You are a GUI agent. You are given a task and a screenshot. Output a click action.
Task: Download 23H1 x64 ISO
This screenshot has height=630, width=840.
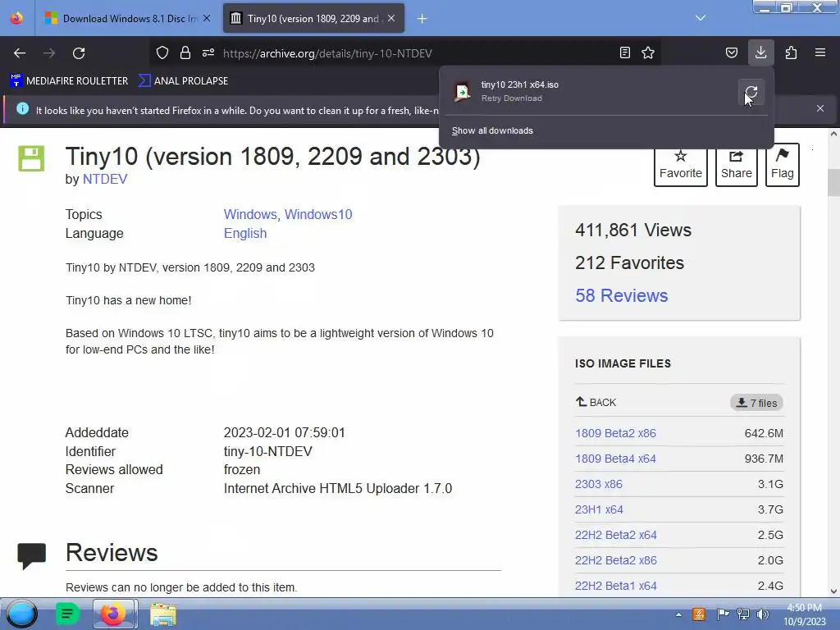599,509
